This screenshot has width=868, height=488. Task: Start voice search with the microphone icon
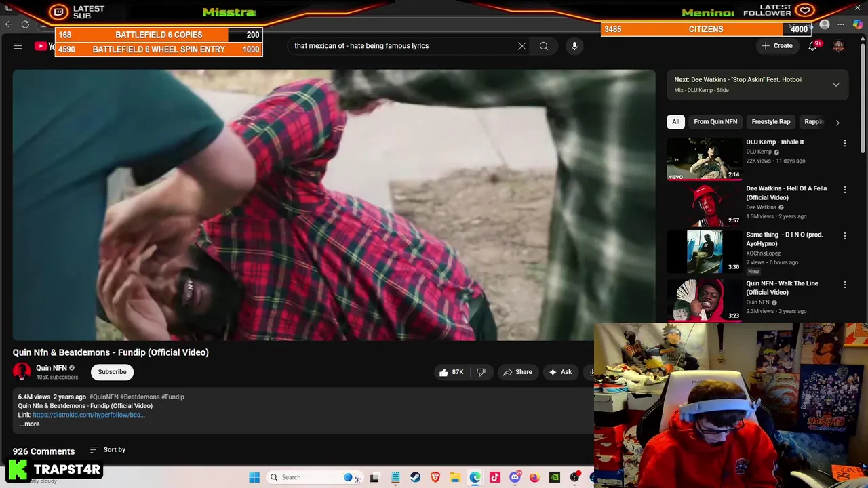point(574,46)
